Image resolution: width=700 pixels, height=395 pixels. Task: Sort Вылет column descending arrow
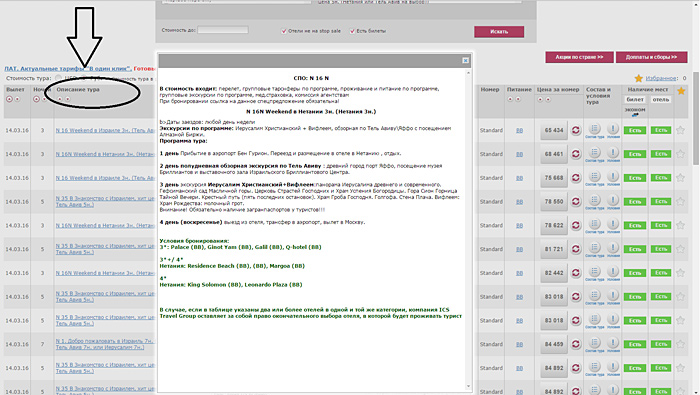click(x=17, y=99)
